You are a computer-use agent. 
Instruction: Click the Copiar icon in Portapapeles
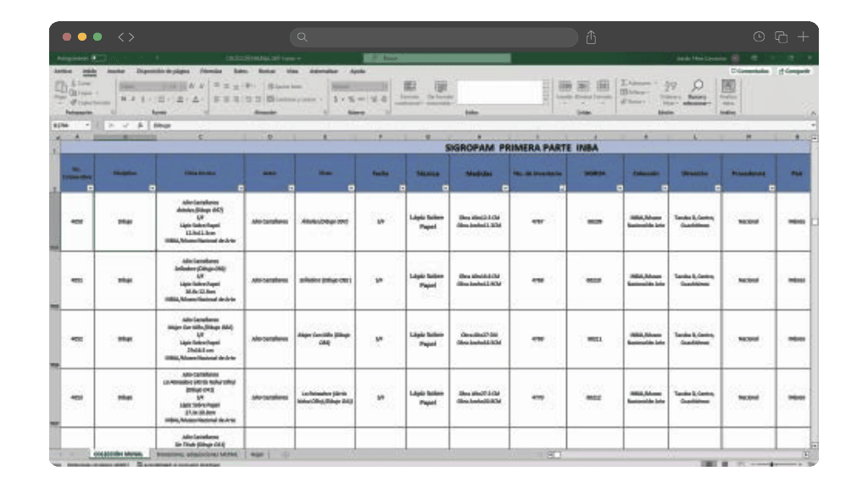click(74, 93)
